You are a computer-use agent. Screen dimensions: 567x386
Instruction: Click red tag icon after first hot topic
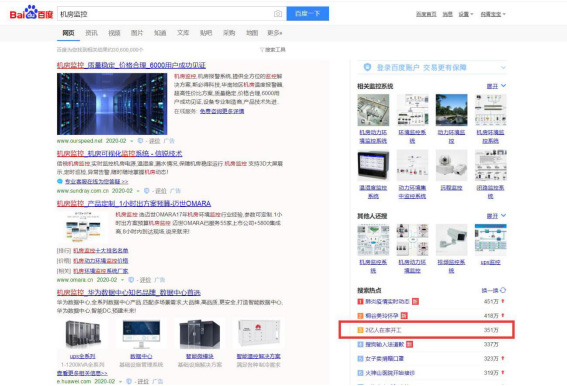point(415,301)
